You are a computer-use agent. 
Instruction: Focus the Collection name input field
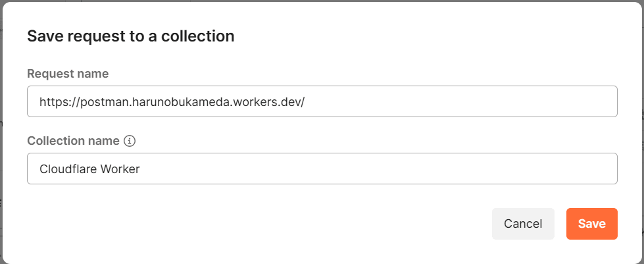[x=322, y=169]
